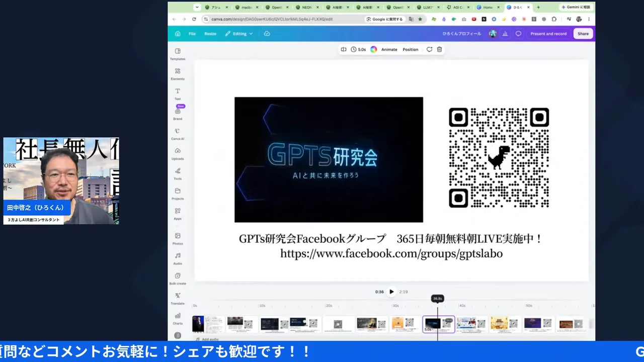Viewport: 644px width, 362px height.
Task: Switch to the NEOH browser tab
Action: pyautogui.click(x=308, y=8)
